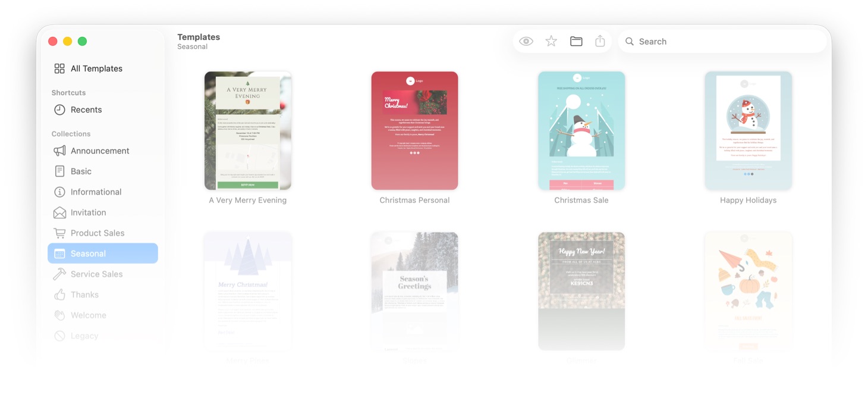Select the Announcement collection
This screenshot has height=407, width=868.
click(99, 151)
